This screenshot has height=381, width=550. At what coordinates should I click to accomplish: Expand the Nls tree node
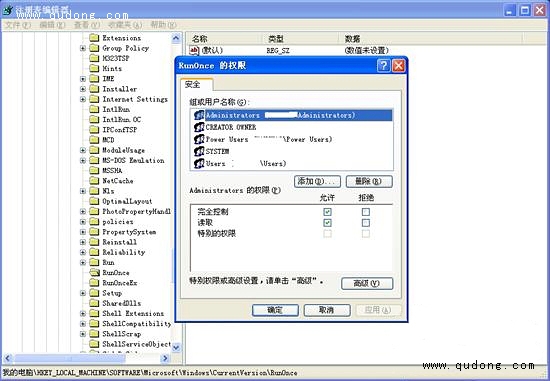click(x=83, y=191)
